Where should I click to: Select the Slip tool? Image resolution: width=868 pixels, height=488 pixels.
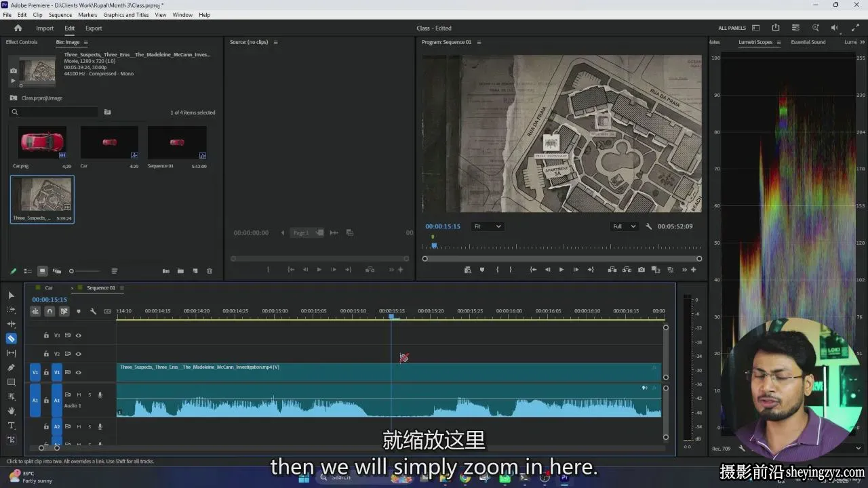pyautogui.click(x=11, y=353)
